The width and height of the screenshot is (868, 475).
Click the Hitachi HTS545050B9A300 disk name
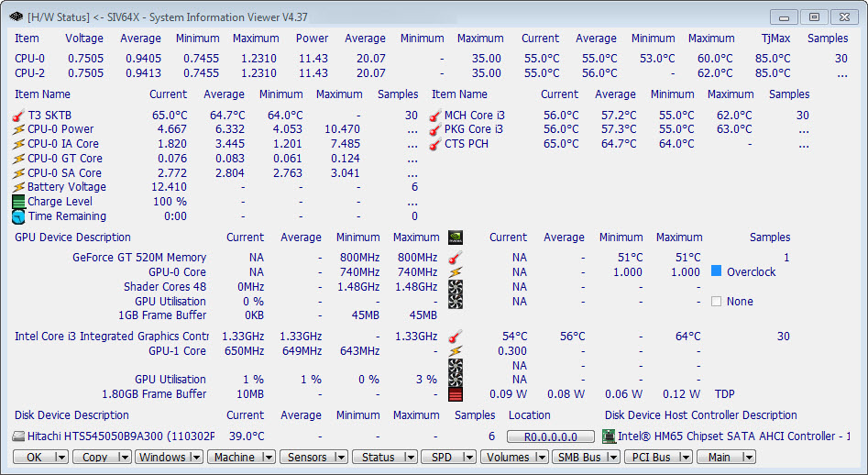[x=121, y=436]
